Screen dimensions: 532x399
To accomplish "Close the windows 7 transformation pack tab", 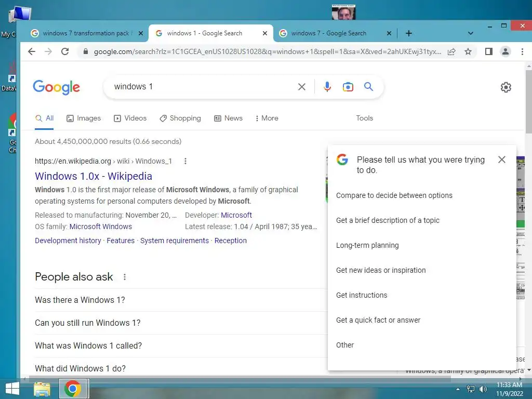I will point(141,33).
